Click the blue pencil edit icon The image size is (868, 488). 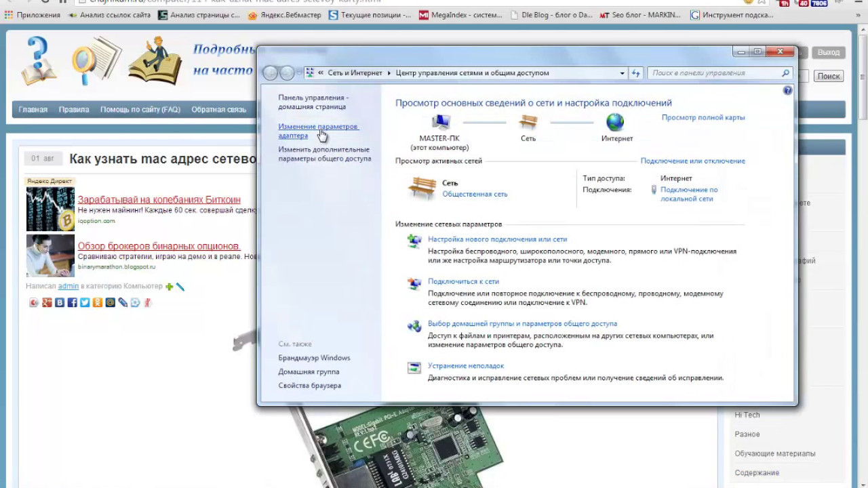[180, 287]
